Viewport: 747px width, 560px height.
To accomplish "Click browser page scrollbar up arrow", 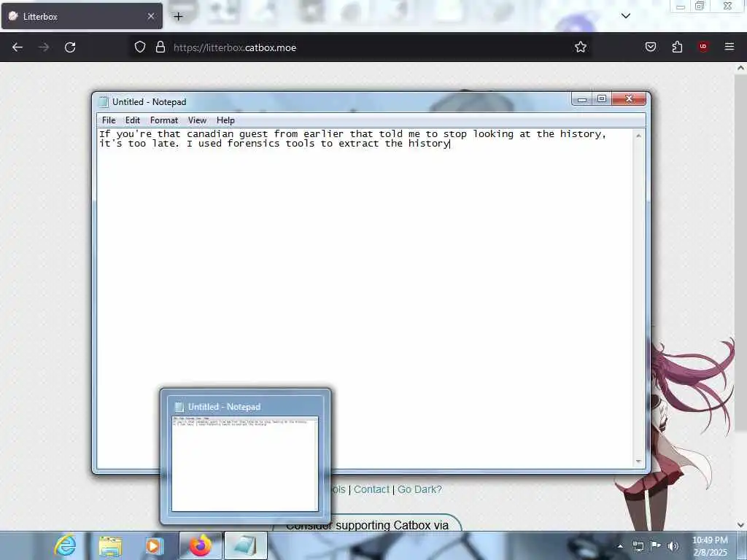I will 740,68.
